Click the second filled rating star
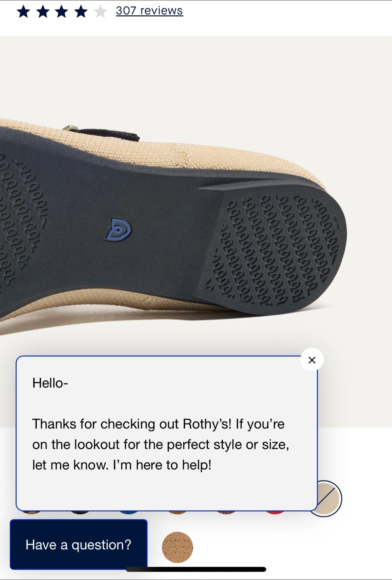 [x=43, y=11]
